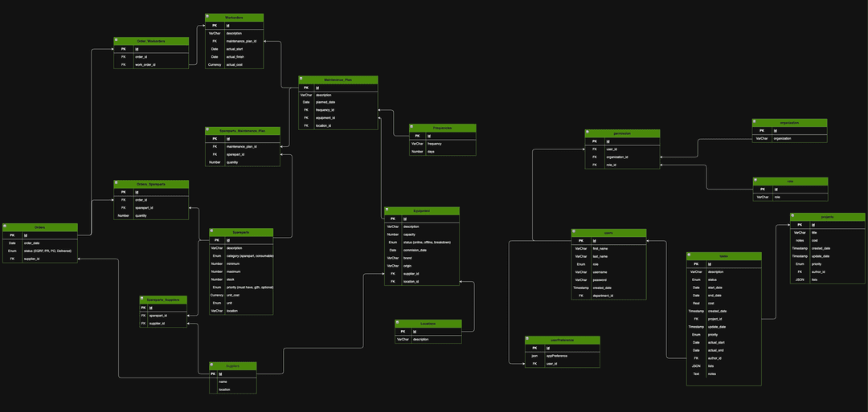This screenshot has width=868, height=412.
Task: Toggle the collapse icon on Equipment table
Action: pos(387,210)
